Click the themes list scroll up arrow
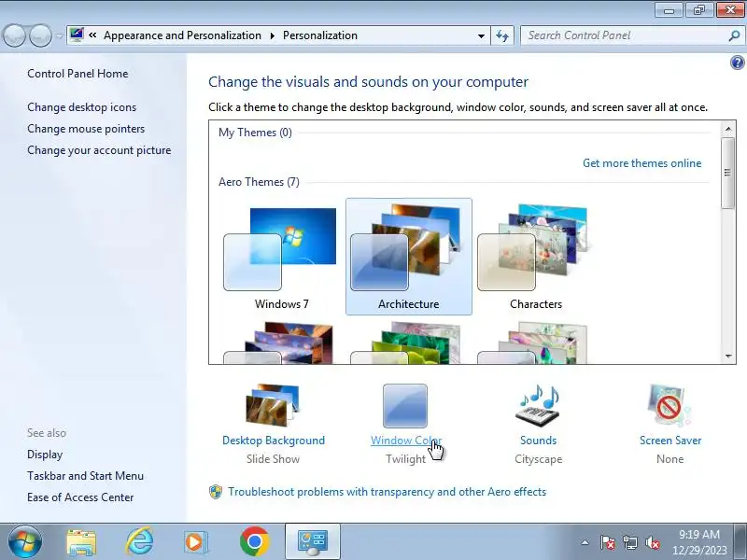Image resolution: width=747 pixels, height=560 pixels. (728, 129)
